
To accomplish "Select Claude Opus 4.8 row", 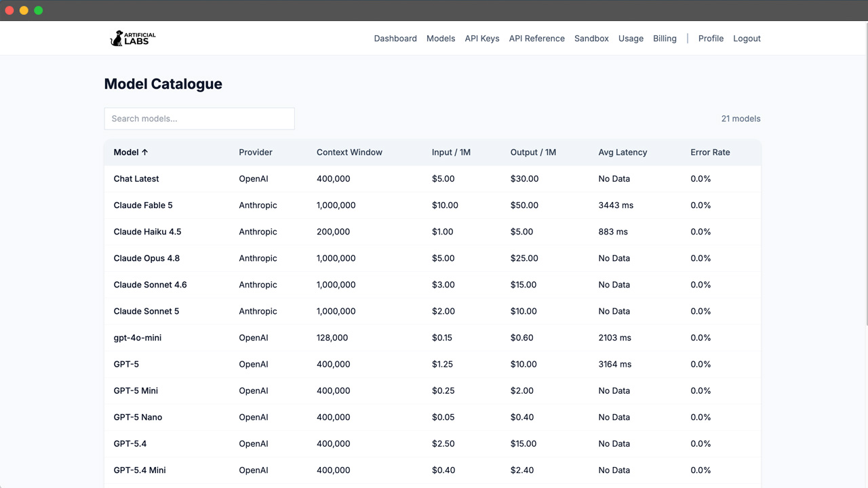I will (x=433, y=258).
